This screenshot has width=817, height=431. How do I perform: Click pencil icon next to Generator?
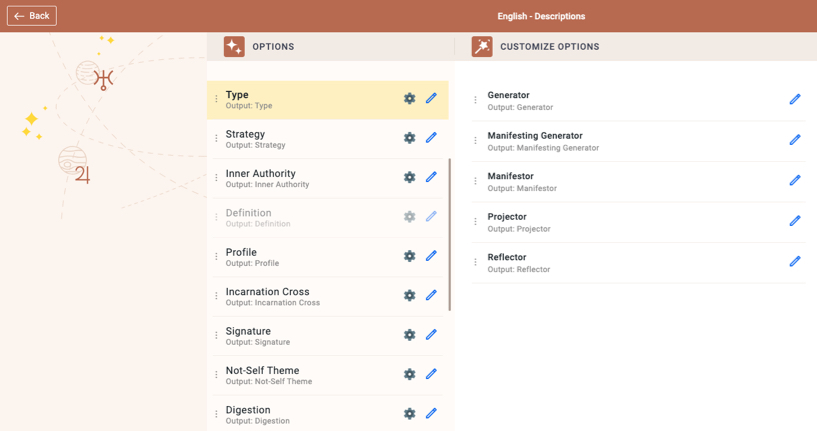coord(795,99)
